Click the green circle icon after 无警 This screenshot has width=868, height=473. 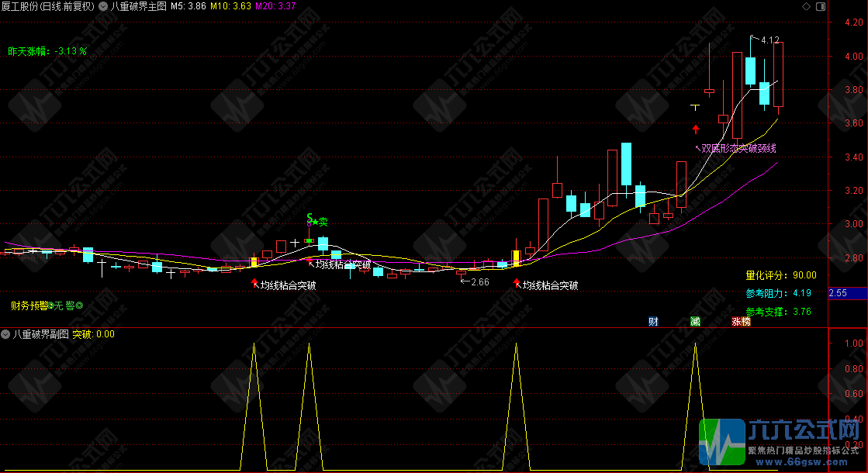click(79, 306)
